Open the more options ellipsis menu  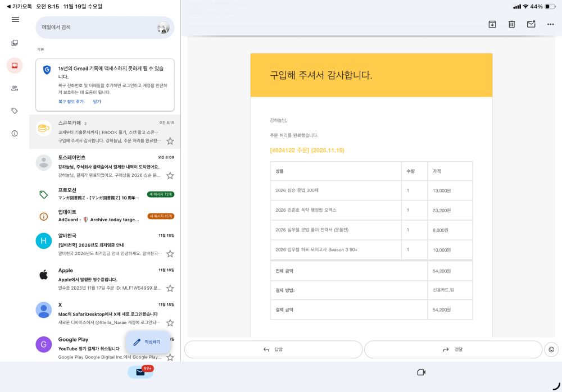tap(551, 24)
